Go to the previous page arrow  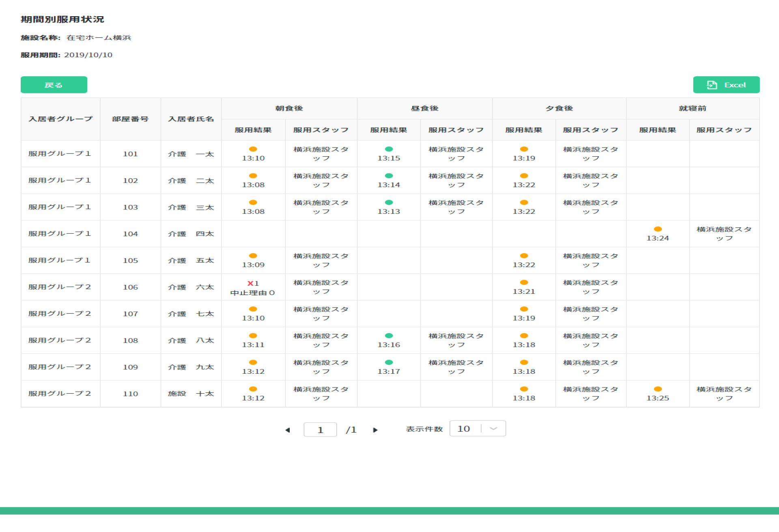(287, 430)
